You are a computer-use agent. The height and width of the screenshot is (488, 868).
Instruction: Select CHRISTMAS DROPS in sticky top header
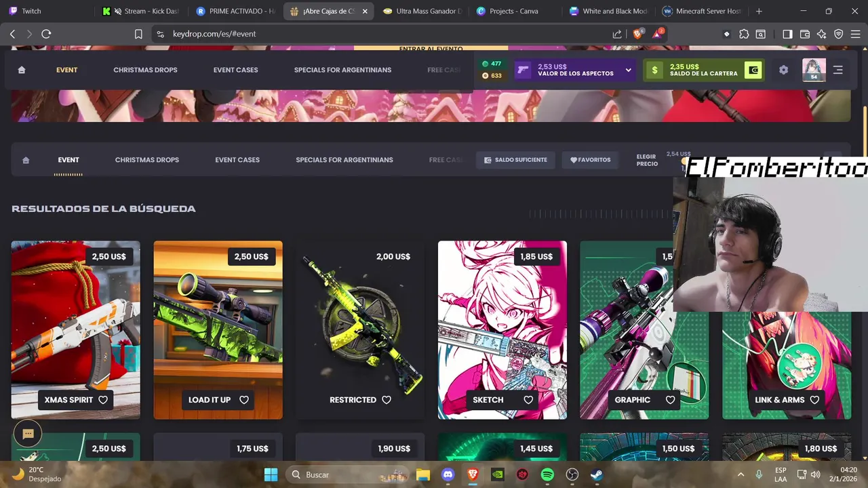coord(145,70)
